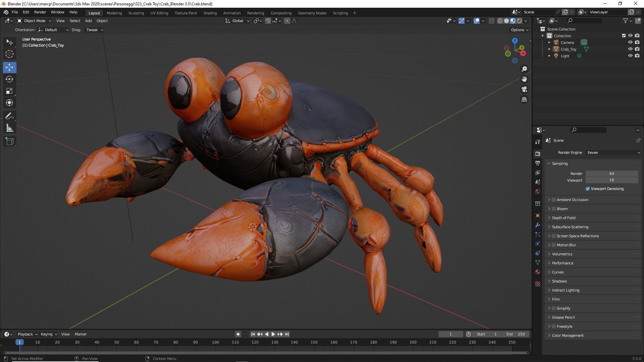
Task: Switch to solid viewport shading
Action: pyautogui.click(x=506, y=21)
